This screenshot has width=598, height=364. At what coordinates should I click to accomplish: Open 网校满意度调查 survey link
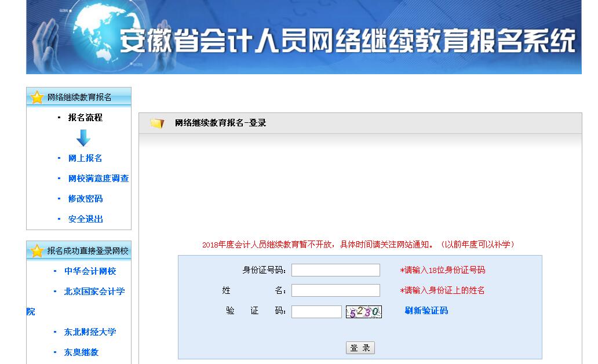(x=99, y=179)
